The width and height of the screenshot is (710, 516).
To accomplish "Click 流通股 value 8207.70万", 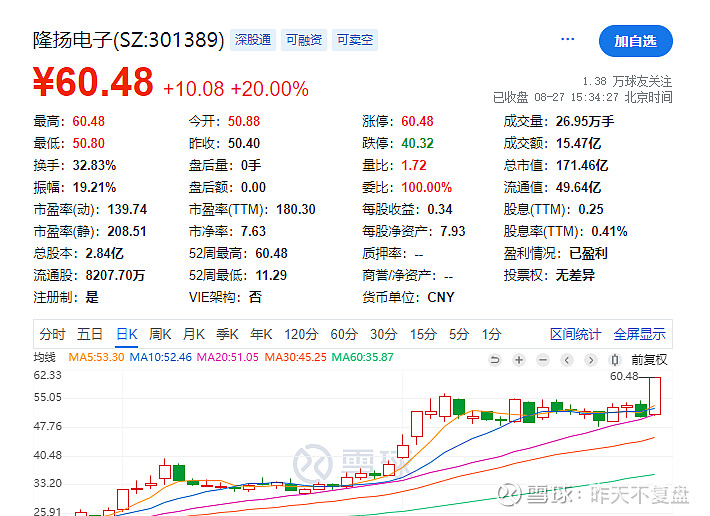I will pos(115,275).
